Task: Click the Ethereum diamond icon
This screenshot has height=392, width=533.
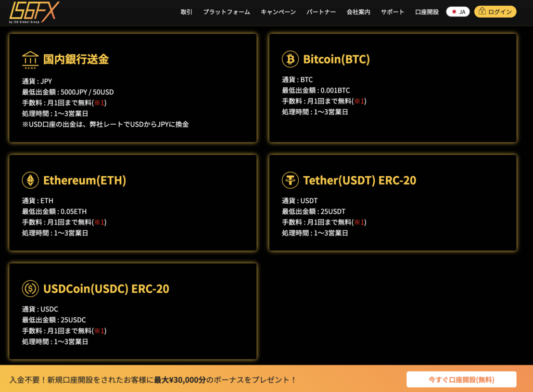Action: [30, 180]
